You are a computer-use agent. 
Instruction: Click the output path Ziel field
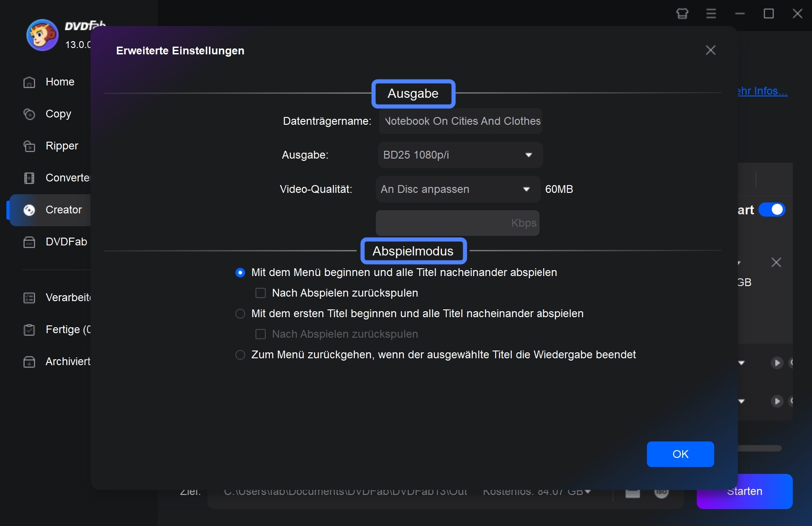pyautogui.click(x=345, y=492)
